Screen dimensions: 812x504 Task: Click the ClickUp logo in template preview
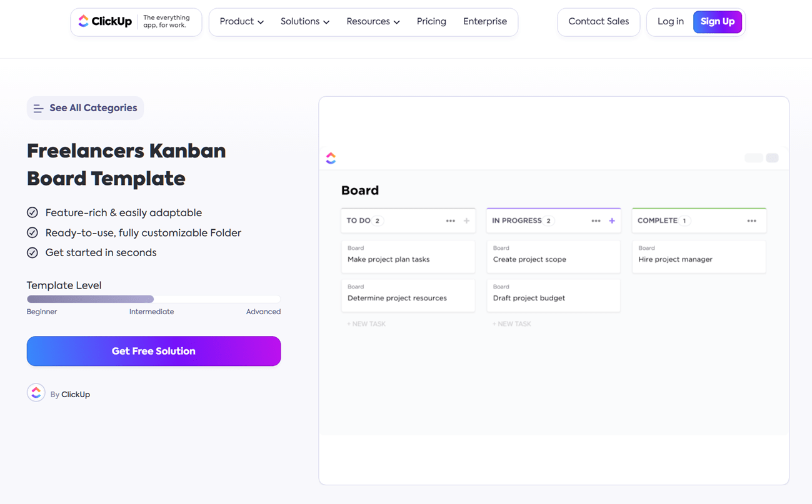coord(331,158)
